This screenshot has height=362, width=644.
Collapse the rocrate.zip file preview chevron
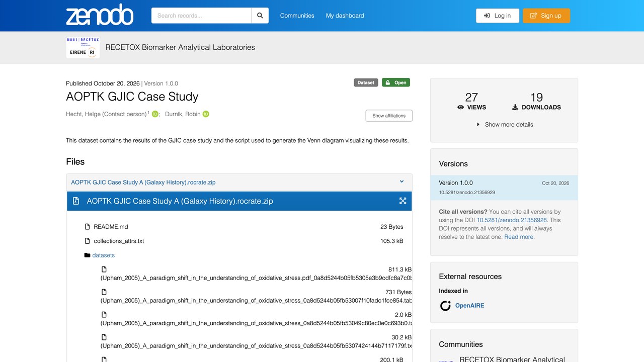coord(401,182)
